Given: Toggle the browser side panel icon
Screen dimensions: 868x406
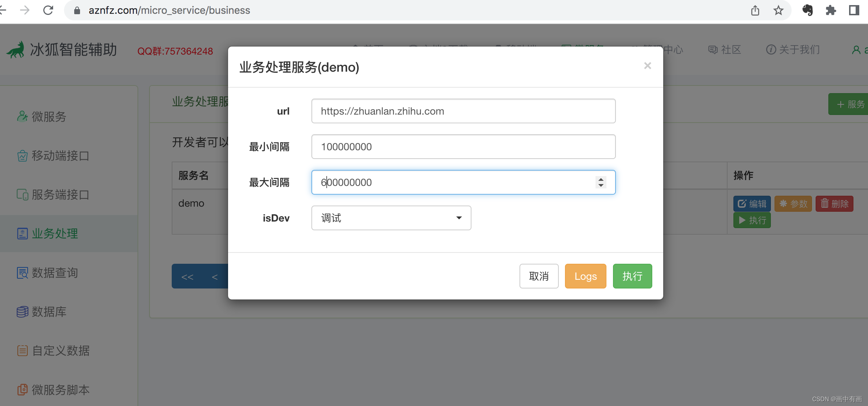Looking at the screenshot, I should [854, 10].
